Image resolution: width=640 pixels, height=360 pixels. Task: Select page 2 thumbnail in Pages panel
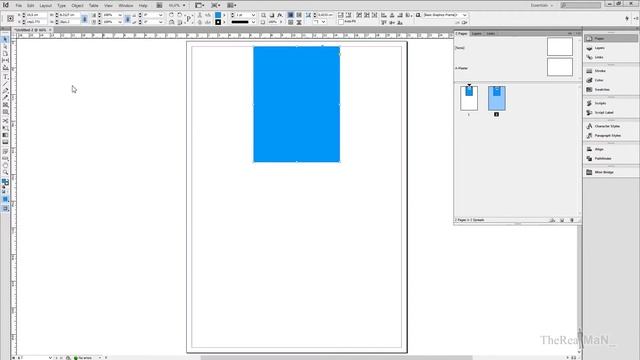(x=497, y=98)
